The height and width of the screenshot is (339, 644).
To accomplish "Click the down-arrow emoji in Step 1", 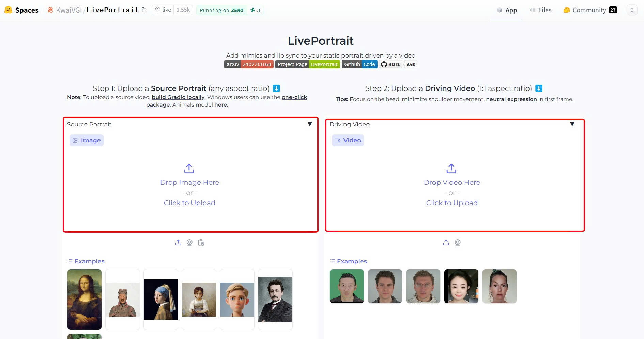I will point(276,88).
